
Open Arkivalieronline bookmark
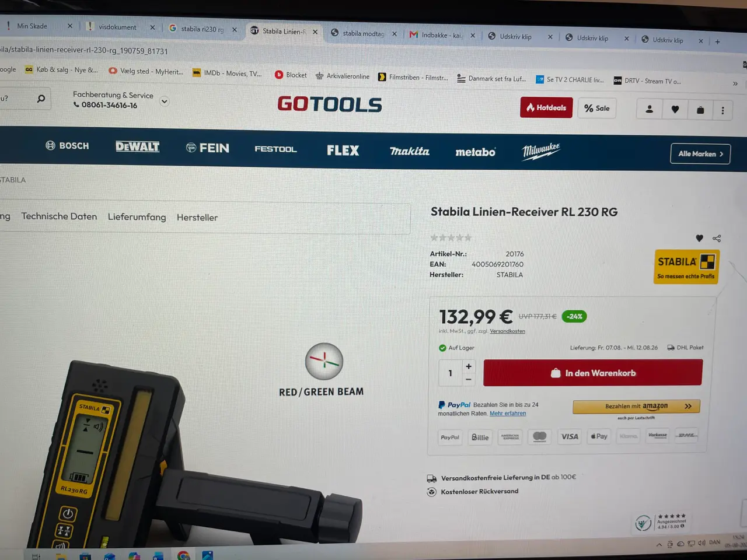pyautogui.click(x=342, y=76)
